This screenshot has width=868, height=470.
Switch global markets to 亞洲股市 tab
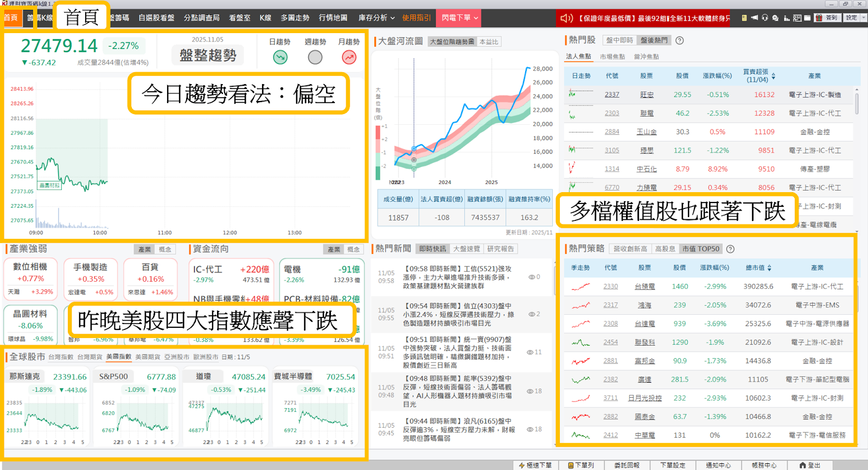coord(177,357)
